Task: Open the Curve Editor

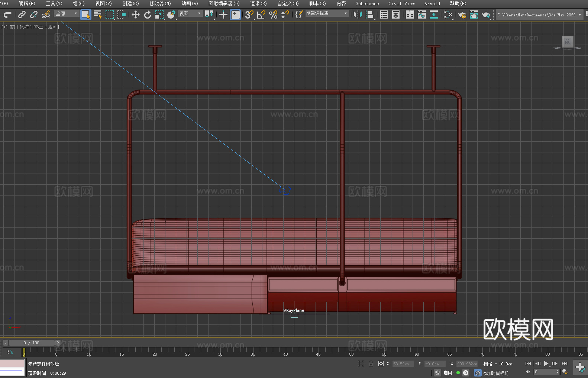Action: [x=422, y=14]
